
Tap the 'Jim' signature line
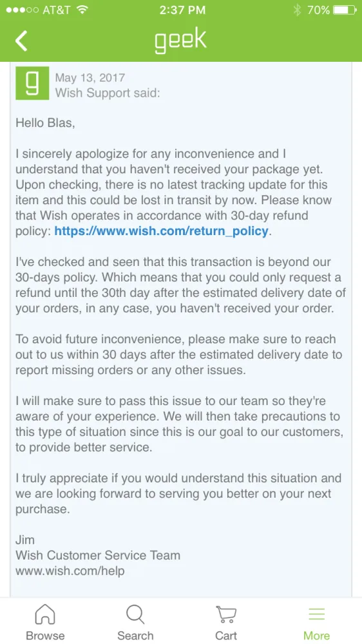click(x=25, y=540)
